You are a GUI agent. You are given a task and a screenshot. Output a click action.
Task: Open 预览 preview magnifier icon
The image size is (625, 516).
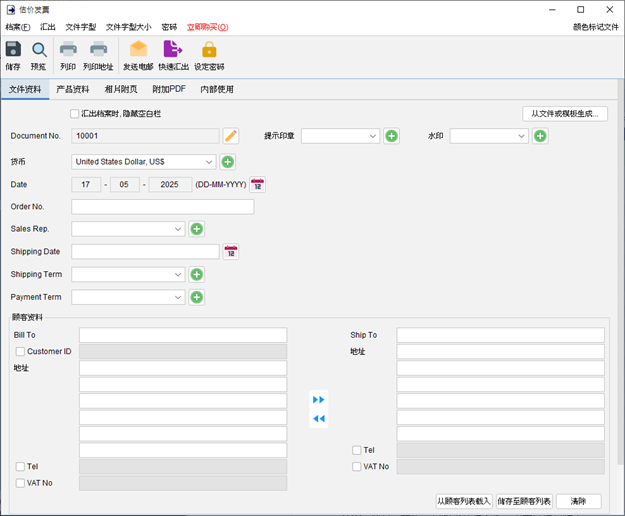[39, 50]
